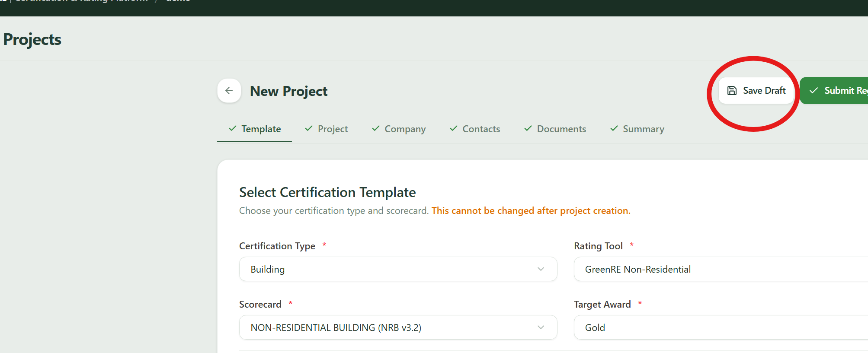Image resolution: width=868 pixels, height=353 pixels.
Task: Open the Template tab
Action: [255, 129]
